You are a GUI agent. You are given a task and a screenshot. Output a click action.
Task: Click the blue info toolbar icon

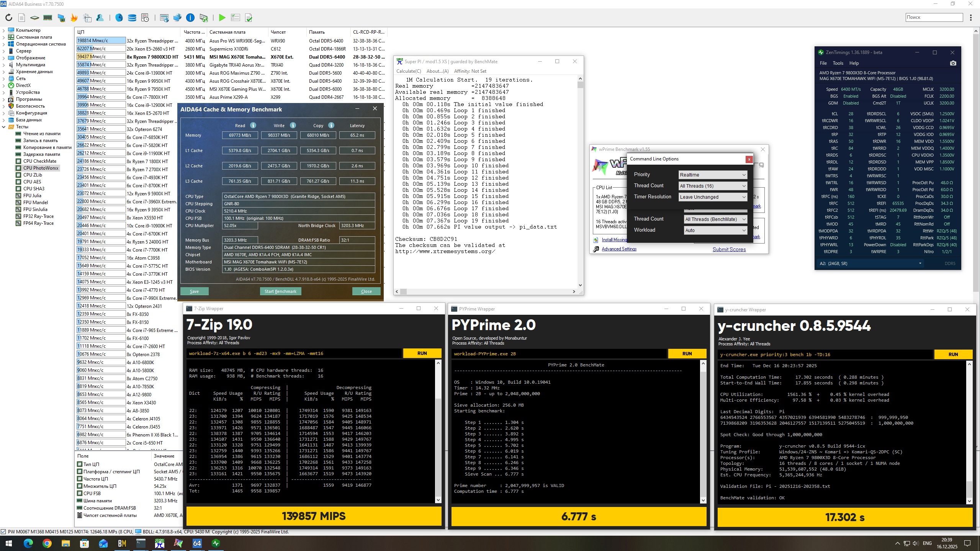[x=190, y=18]
